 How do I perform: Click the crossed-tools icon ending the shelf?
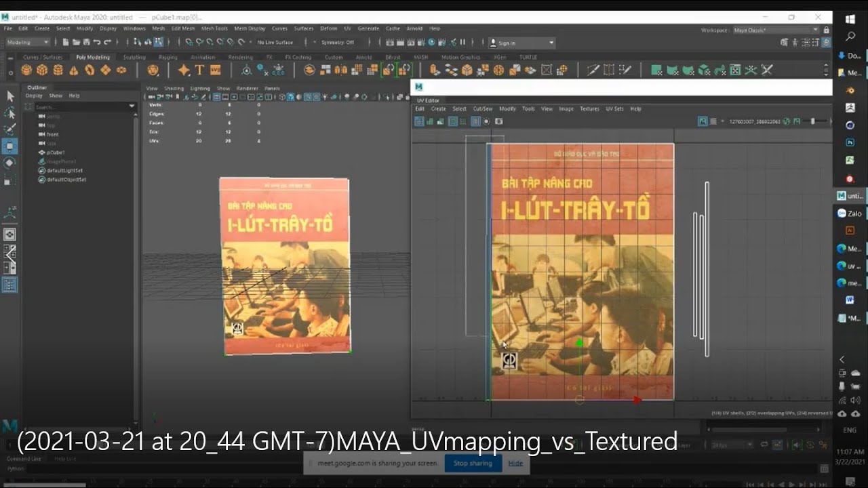pos(767,70)
